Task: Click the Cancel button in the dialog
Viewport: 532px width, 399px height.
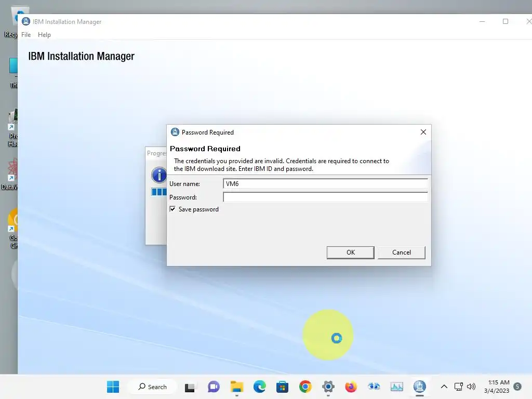Action: tap(402, 252)
